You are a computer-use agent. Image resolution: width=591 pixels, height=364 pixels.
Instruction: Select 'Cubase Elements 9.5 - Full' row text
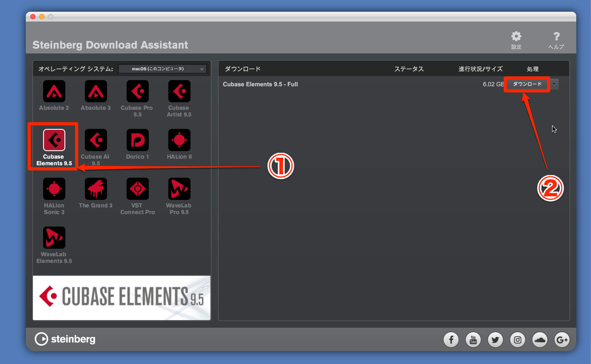tap(260, 84)
